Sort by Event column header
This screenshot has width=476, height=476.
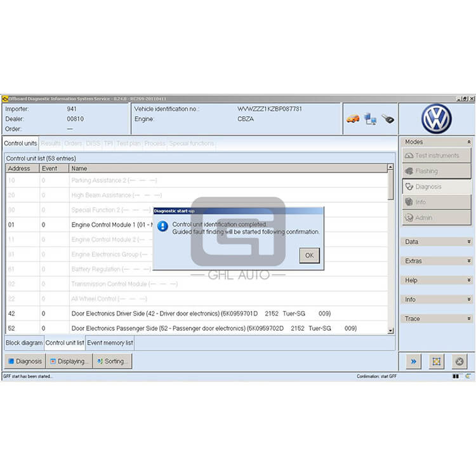54,168
